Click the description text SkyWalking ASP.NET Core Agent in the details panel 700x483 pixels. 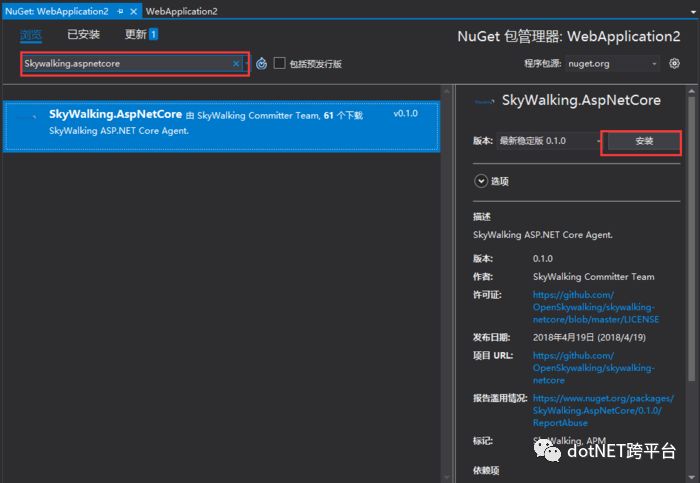point(542,234)
